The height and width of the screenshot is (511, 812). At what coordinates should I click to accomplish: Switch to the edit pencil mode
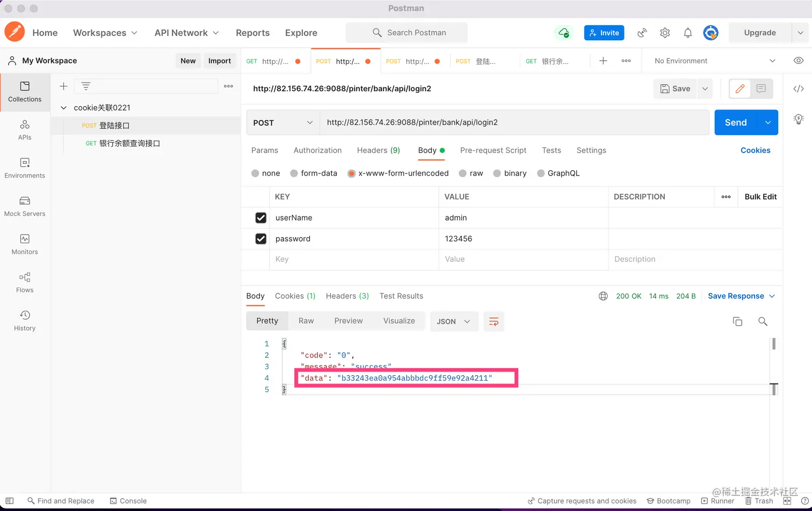pos(740,89)
